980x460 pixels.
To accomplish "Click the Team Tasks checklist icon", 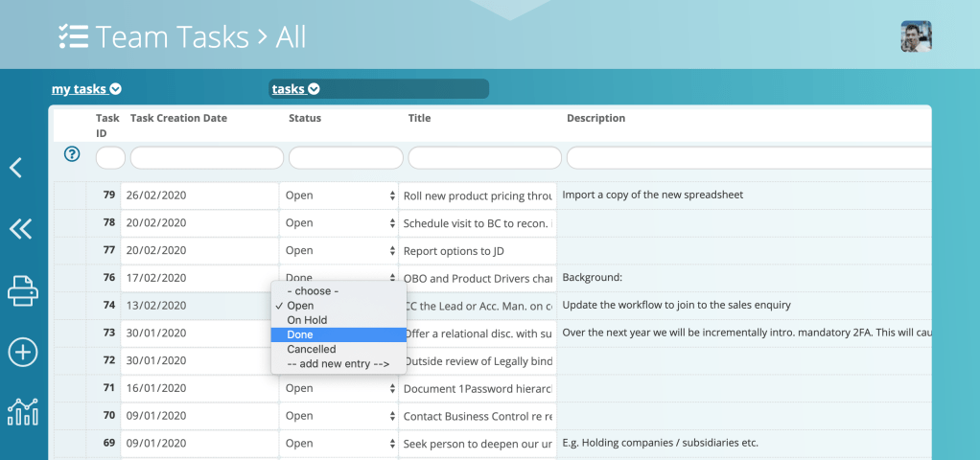I will click(73, 36).
